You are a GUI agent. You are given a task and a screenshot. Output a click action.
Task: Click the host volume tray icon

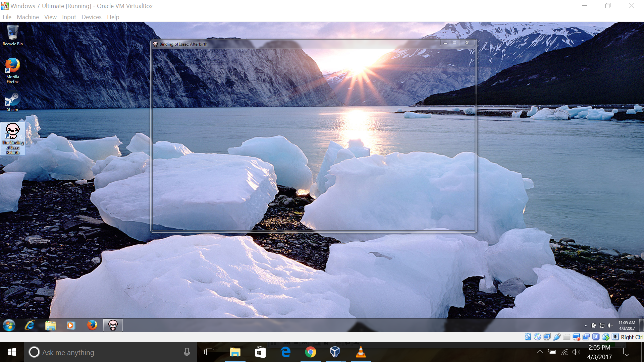tap(576, 352)
